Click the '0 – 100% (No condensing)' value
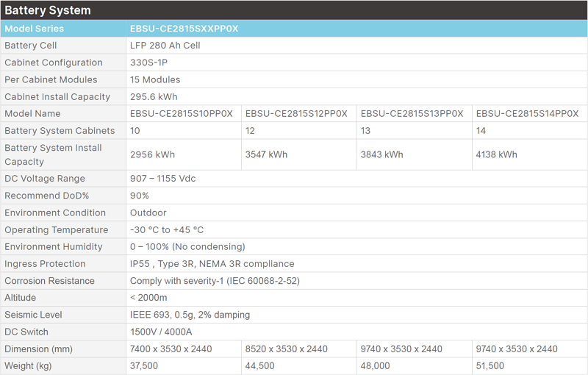588x375 pixels. coord(187,247)
